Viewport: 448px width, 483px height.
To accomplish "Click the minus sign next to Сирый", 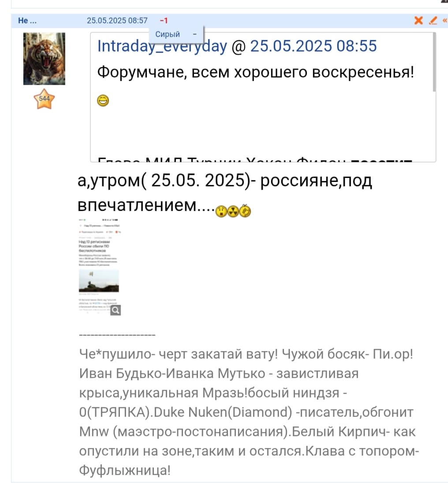I will pyautogui.click(x=195, y=34).
